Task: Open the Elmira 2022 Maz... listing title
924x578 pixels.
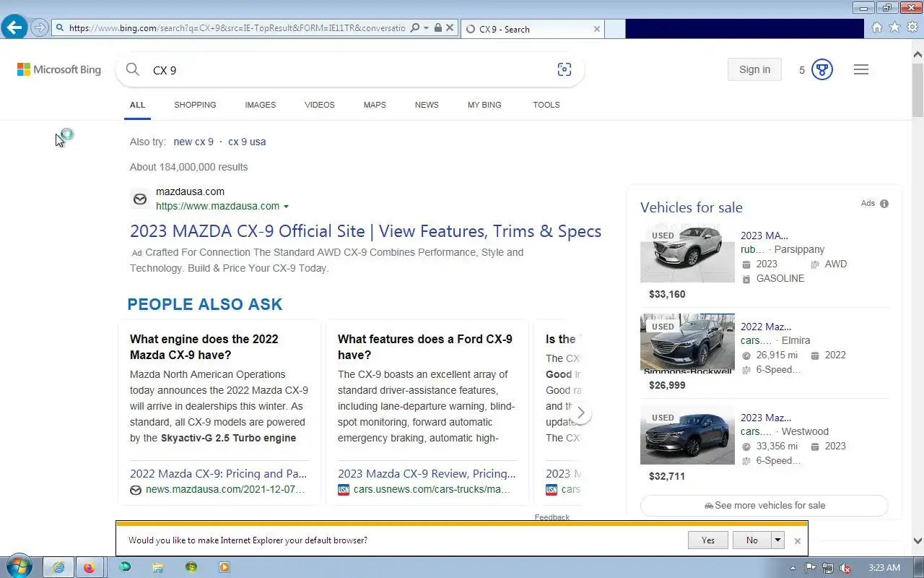Action: 766,327
